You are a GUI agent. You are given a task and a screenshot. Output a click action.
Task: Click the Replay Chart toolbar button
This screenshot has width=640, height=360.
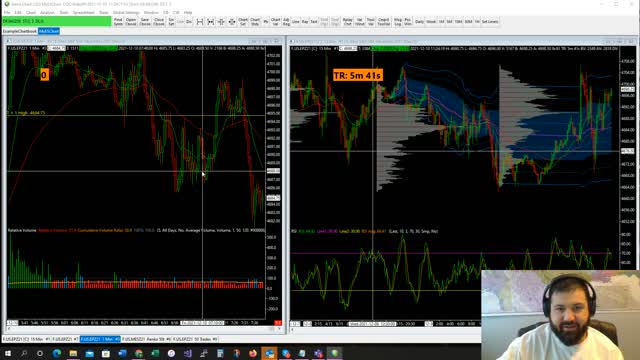(x=347, y=22)
